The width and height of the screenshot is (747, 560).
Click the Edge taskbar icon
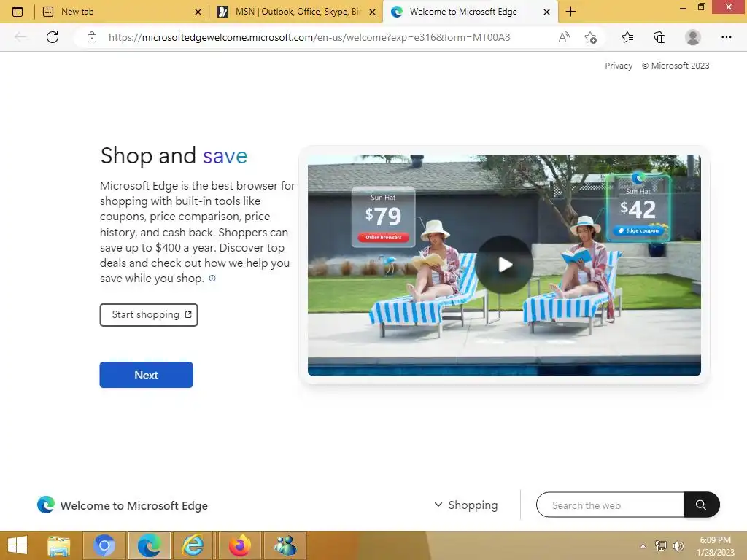tap(149, 545)
